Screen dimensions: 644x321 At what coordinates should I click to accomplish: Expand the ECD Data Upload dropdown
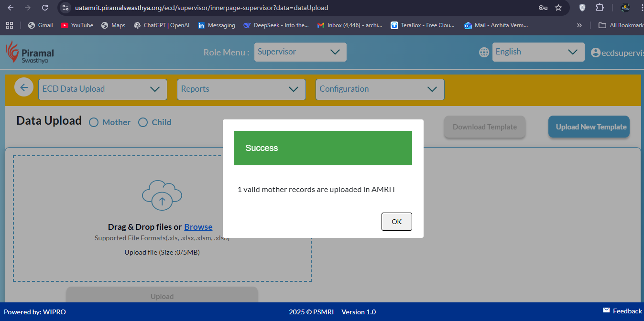tap(102, 89)
